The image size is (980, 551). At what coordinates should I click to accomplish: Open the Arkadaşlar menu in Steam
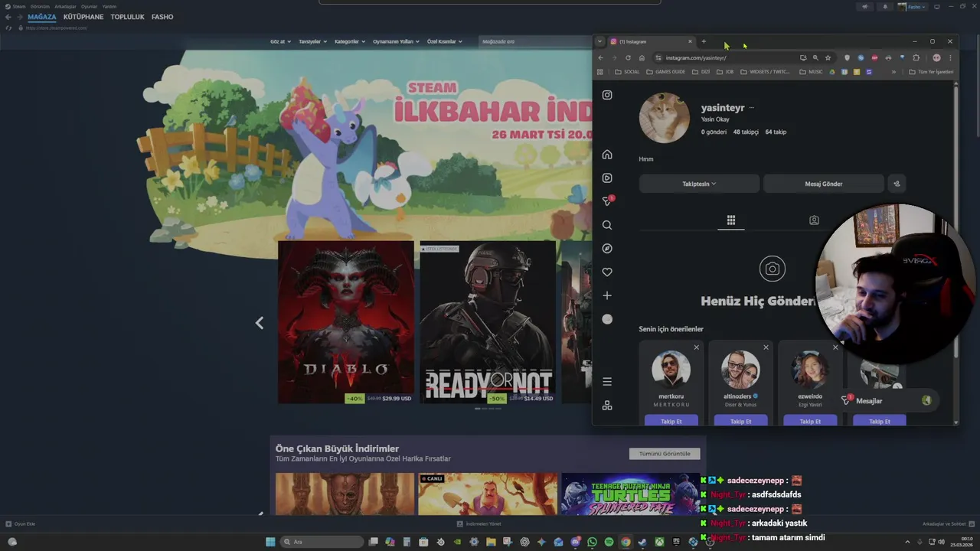point(65,6)
